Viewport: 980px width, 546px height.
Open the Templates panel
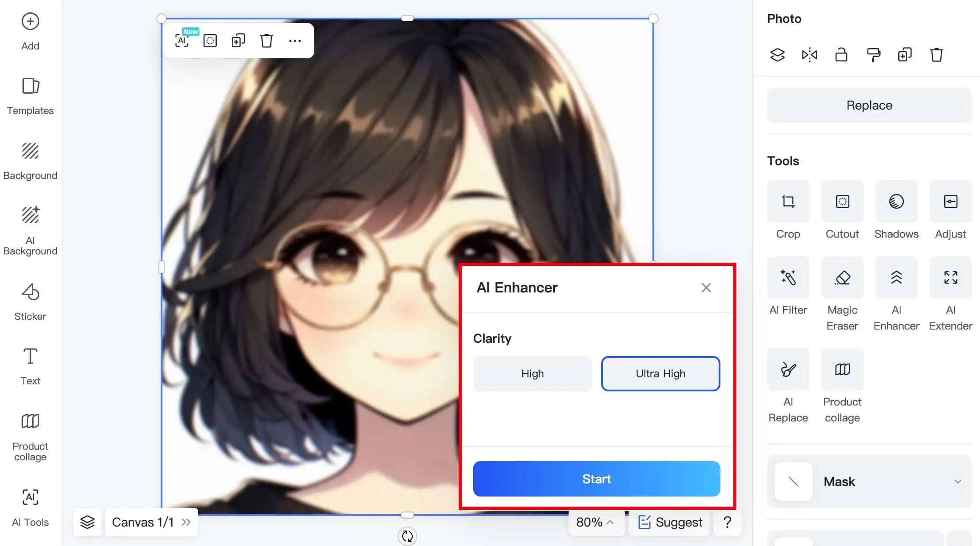pyautogui.click(x=30, y=94)
